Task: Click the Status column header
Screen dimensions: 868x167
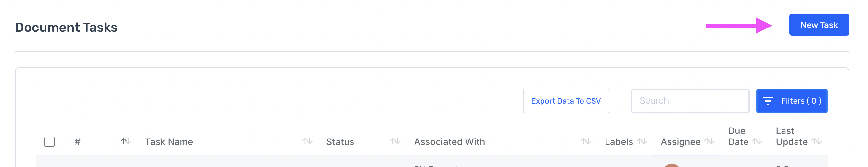Action: (340, 142)
